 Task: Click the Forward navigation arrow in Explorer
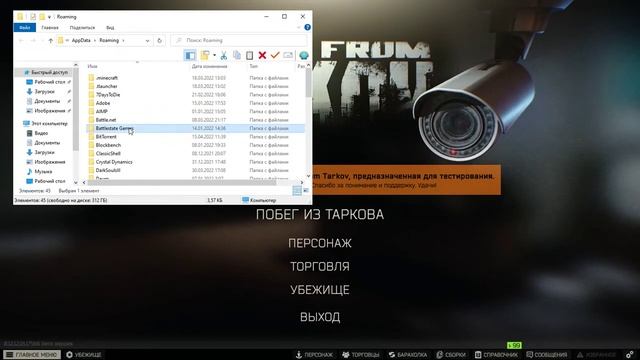click(x=33, y=40)
